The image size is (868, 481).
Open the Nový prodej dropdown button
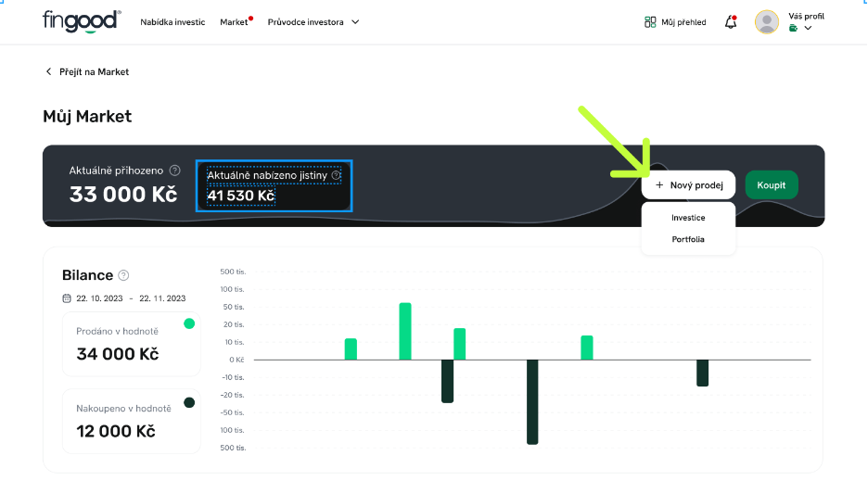[688, 185]
